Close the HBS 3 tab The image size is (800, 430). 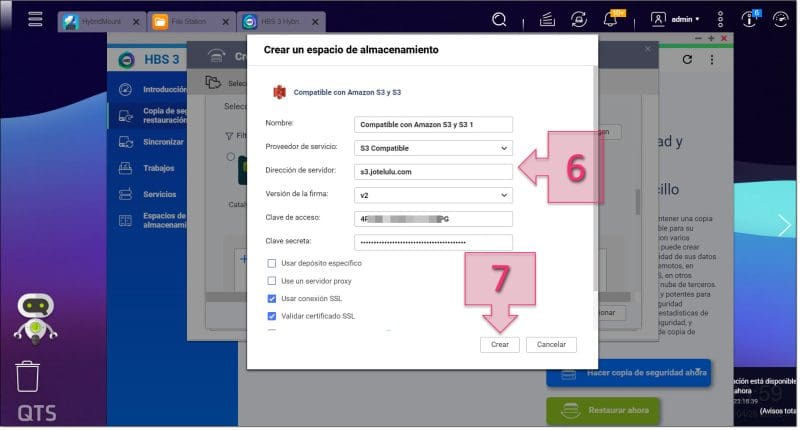pos(315,22)
